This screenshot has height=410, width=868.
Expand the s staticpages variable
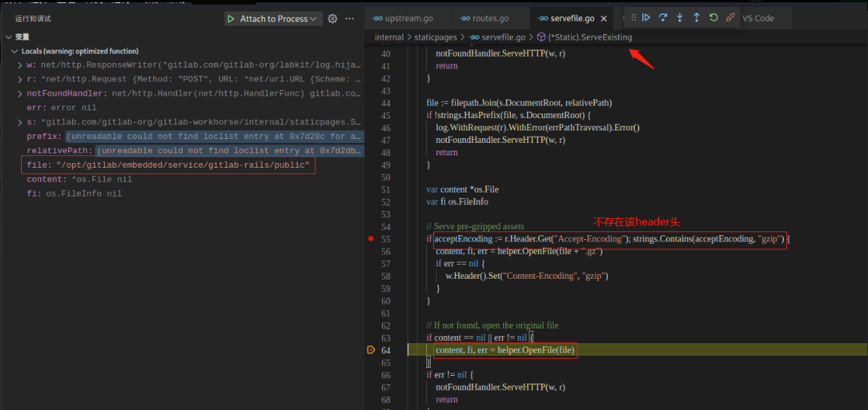[x=20, y=122]
